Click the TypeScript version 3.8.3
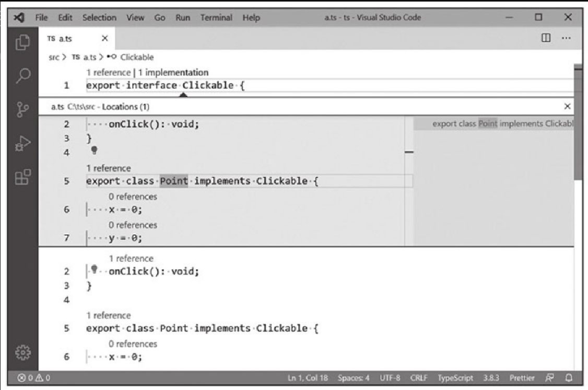Screen dimensions: 588x390 pyautogui.click(x=491, y=377)
